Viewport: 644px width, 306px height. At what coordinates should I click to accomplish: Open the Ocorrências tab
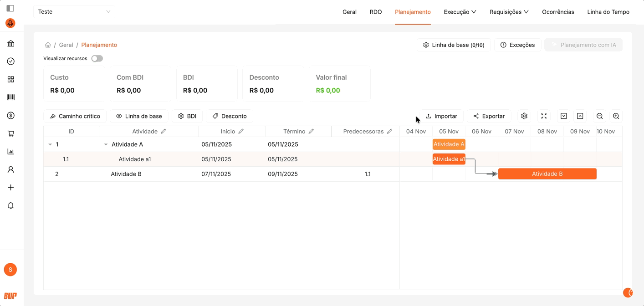(x=558, y=12)
